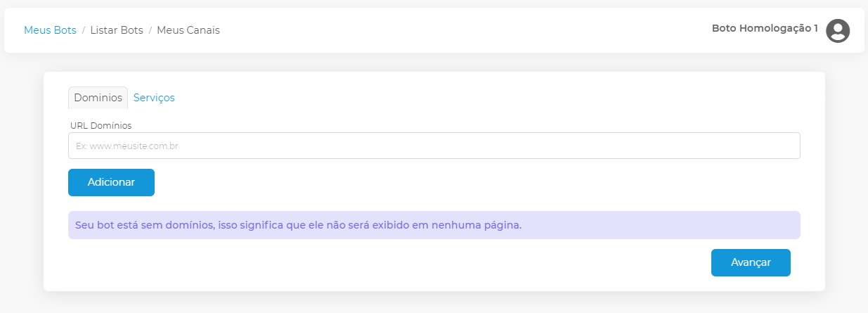Click the slash separator before Meus Canais
This screenshot has height=313, width=868.
(150, 30)
